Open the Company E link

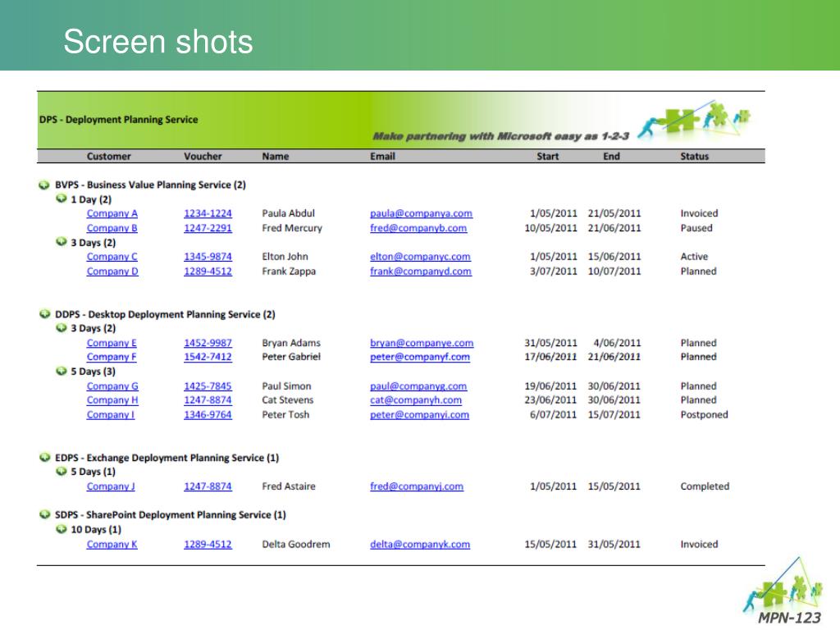[x=112, y=343]
